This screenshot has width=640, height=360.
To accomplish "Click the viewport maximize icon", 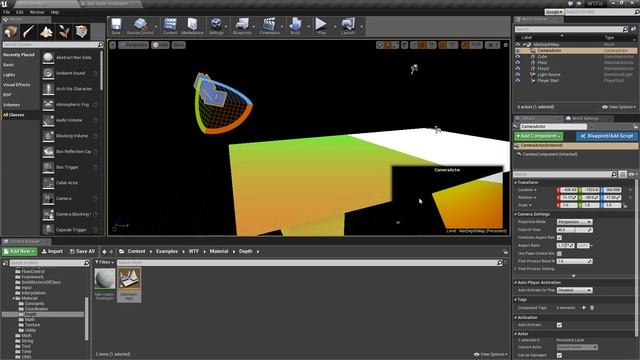I will tap(505, 45).
